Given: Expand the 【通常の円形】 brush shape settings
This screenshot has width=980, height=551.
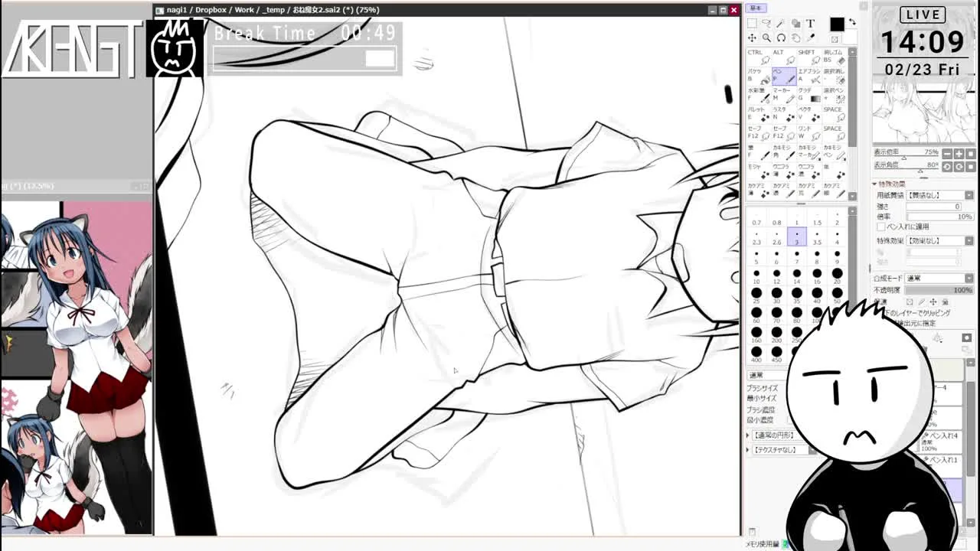Looking at the screenshot, I should (x=749, y=435).
